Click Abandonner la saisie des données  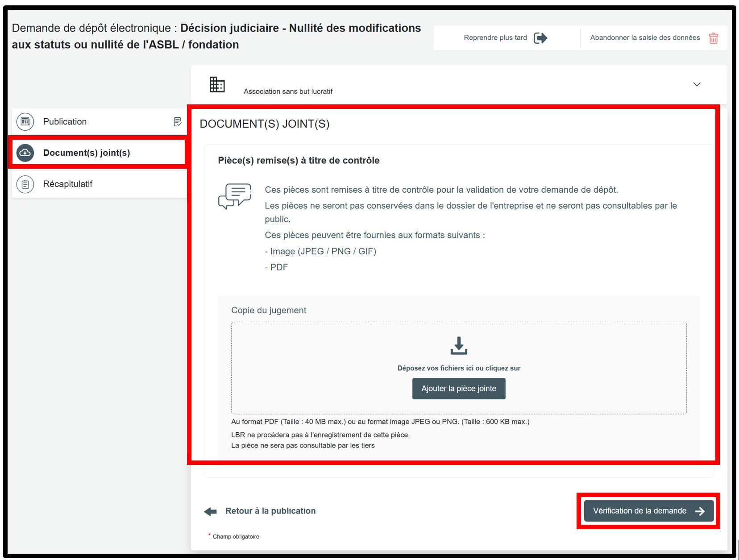click(644, 38)
